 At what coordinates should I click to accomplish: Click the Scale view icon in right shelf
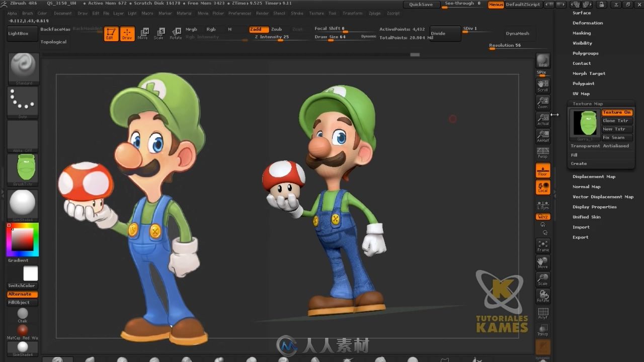543,280
